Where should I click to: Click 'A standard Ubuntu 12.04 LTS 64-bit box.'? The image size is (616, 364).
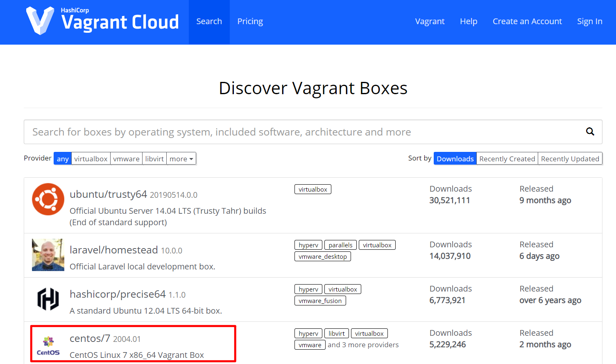(146, 311)
